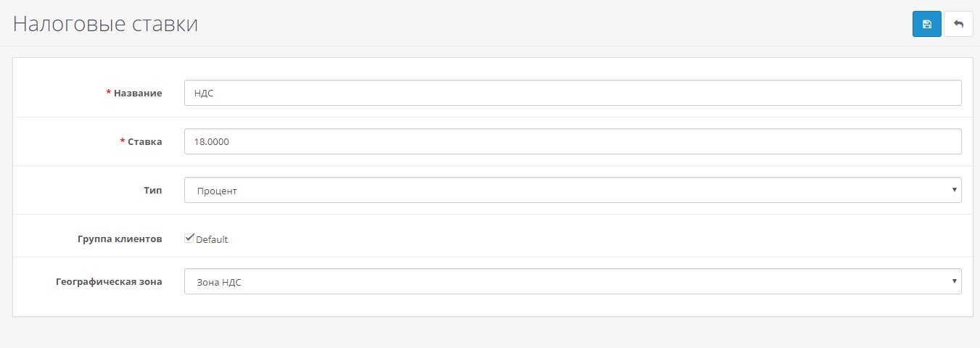The image size is (980, 348).
Task: Click the Тип field label
Action: click(x=154, y=190)
